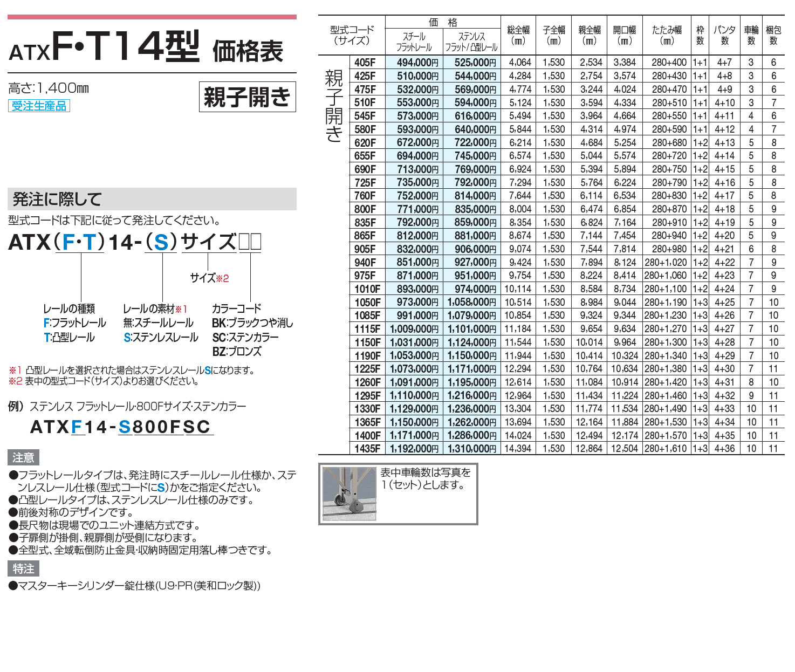This screenshot has width=795, height=672.
Task: Select the T:凸型レール rail type
Action: pyautogui.click(x=68, y=338)
